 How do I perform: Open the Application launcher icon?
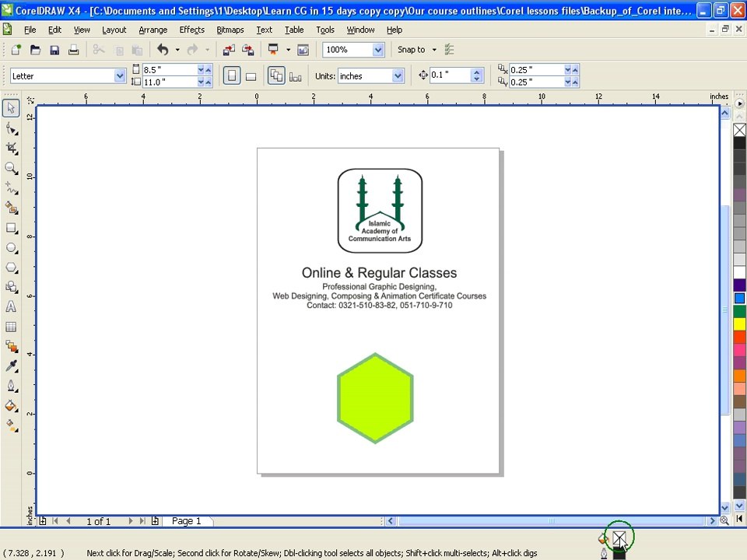(273, 50)
